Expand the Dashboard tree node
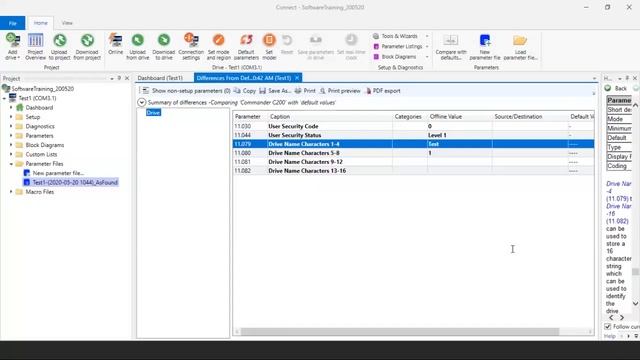The image size is (640, 360). click(11, 108)
